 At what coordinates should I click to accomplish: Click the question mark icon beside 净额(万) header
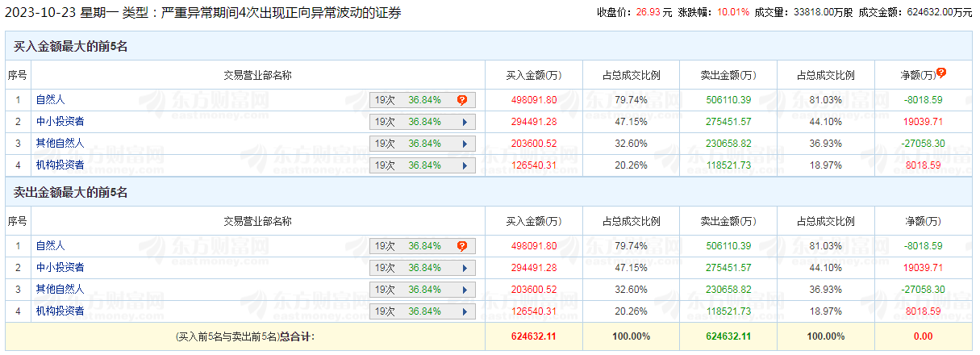coord(941,73)
